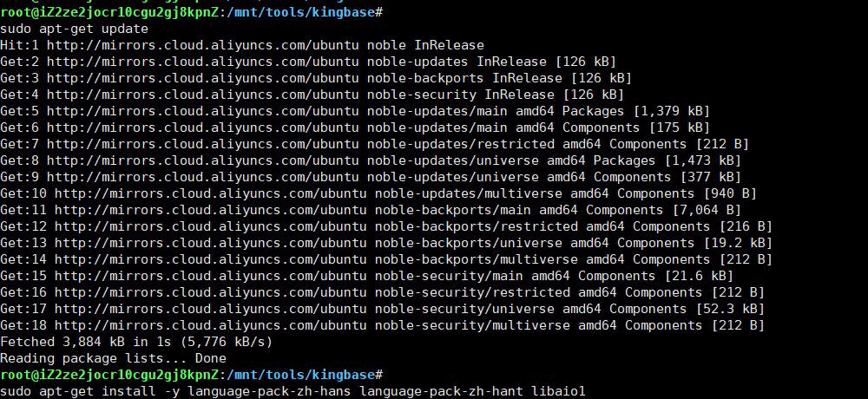Click the Get:3 noble-backports InRelease line
Screen dimensions: 868x399
coord(316,78)
